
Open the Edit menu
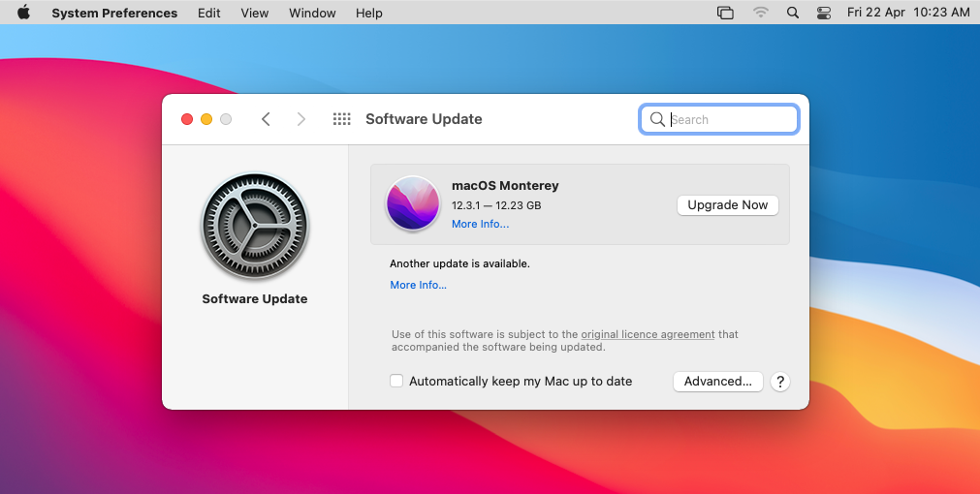208,14
